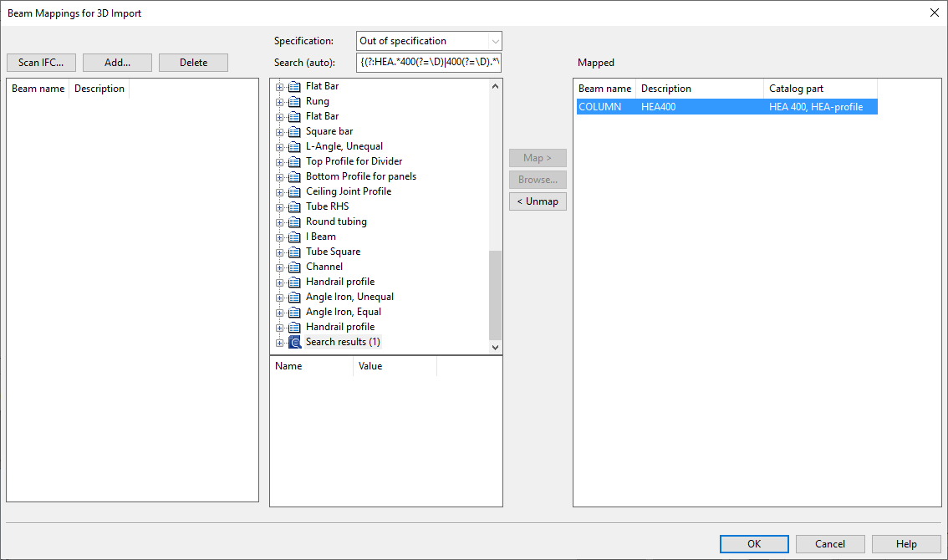This screenshot has height=560, width=948.
Task: Open the Specification dropdown
Action: pos(495,41)
